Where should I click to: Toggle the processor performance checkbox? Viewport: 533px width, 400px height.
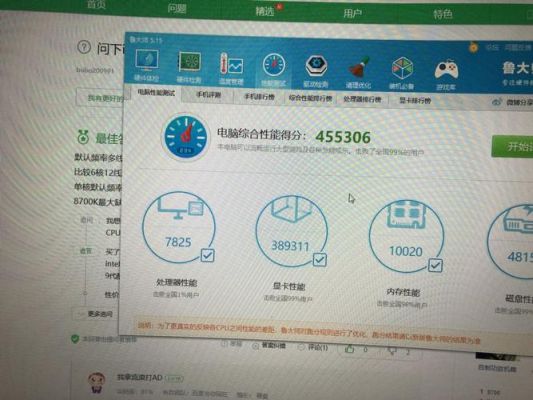point(207,255)
